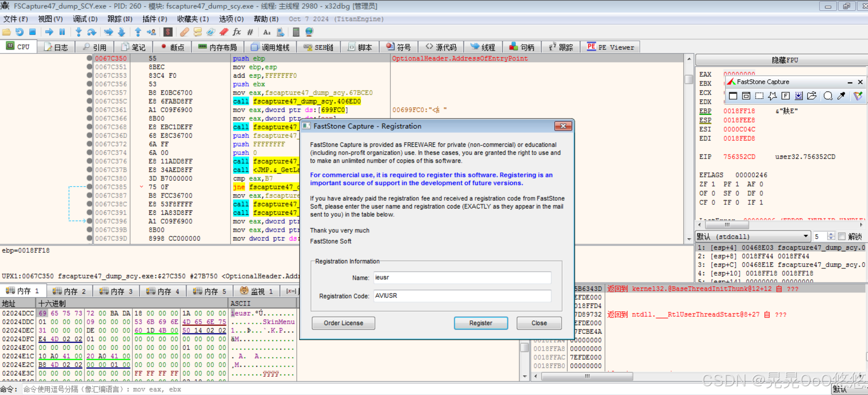Open Scylla plugin icon in toolbar
Screen dimensions: 868x395
[168, 32]
